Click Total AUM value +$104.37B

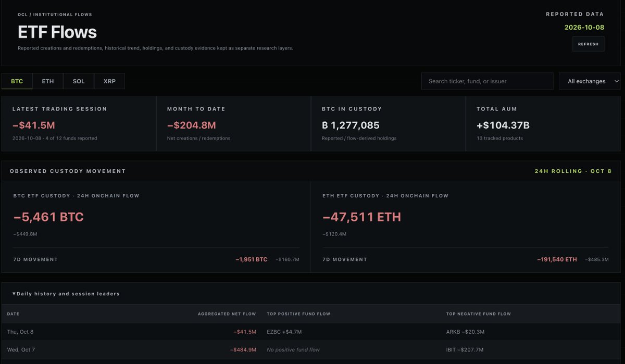pos(503,125)
